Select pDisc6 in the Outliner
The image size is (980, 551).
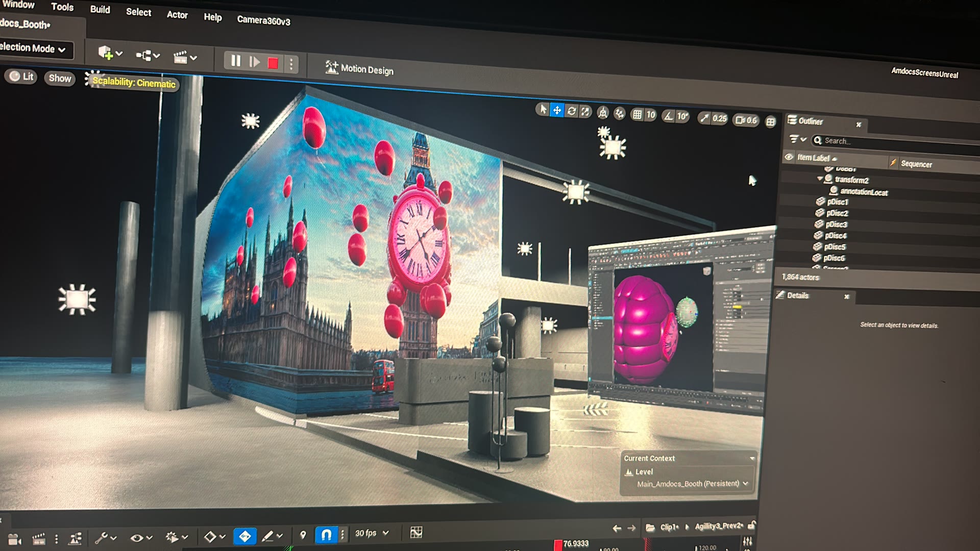tap(834, 258)
